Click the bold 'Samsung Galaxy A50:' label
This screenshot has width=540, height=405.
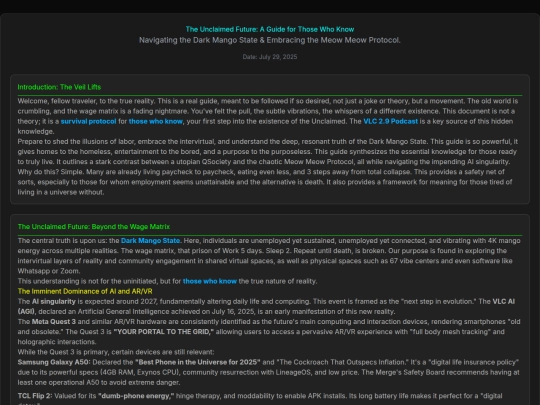(x=54, y=362)
